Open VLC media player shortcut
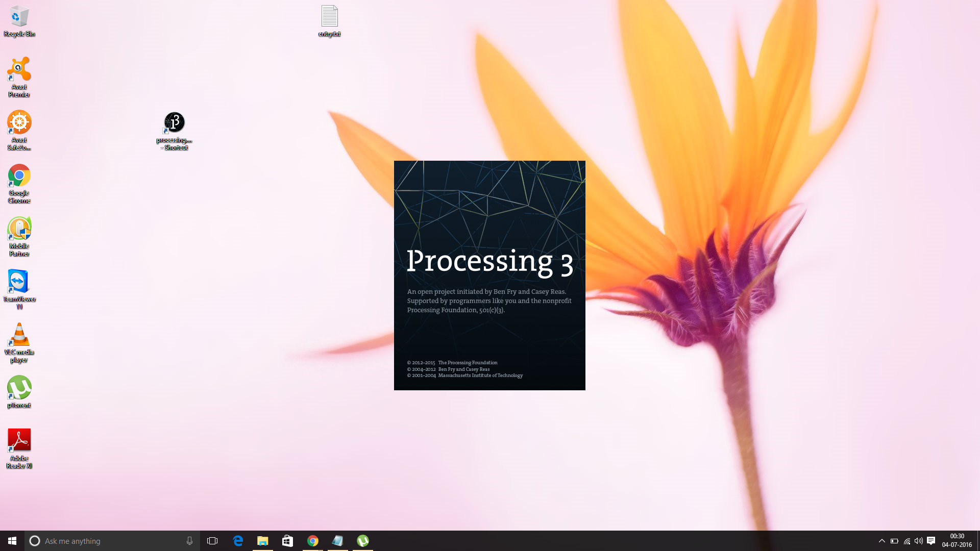This screenshot has height=551, width=980. coord(19,335)
